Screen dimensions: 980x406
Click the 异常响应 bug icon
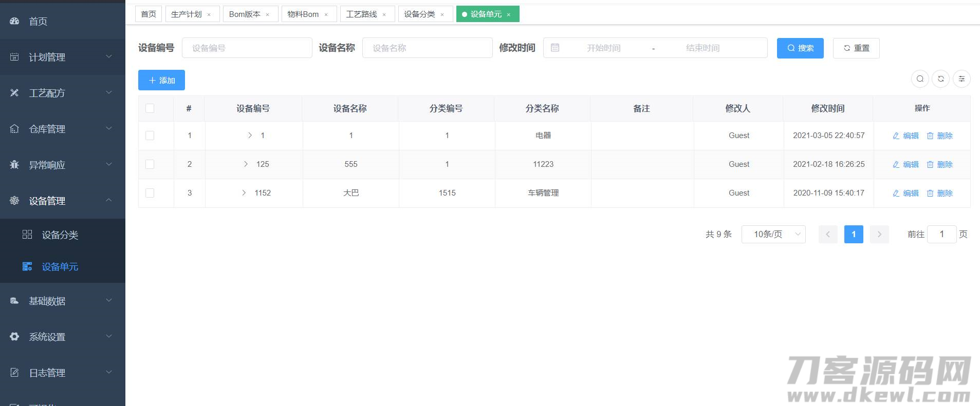[x=14, y=165]
